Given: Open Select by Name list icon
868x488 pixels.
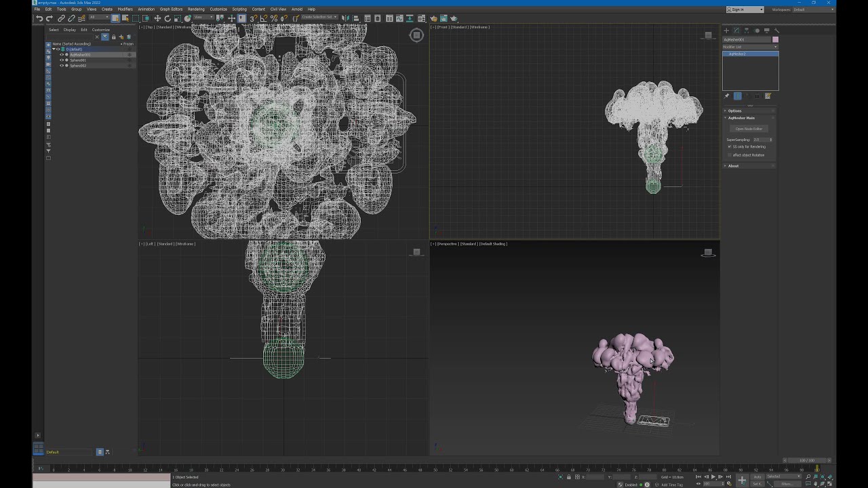Looking at the screenshot, I should 125,18.
